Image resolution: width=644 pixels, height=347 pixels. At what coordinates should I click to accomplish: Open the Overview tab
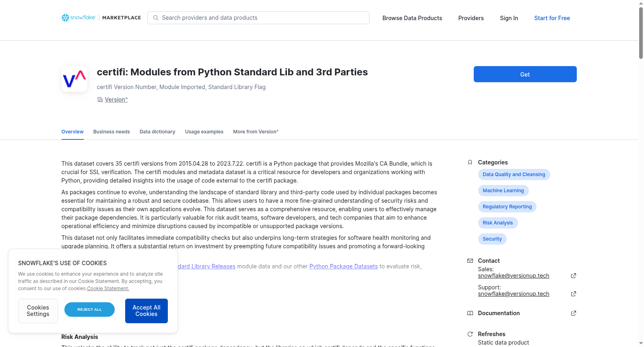click(72, 132)
